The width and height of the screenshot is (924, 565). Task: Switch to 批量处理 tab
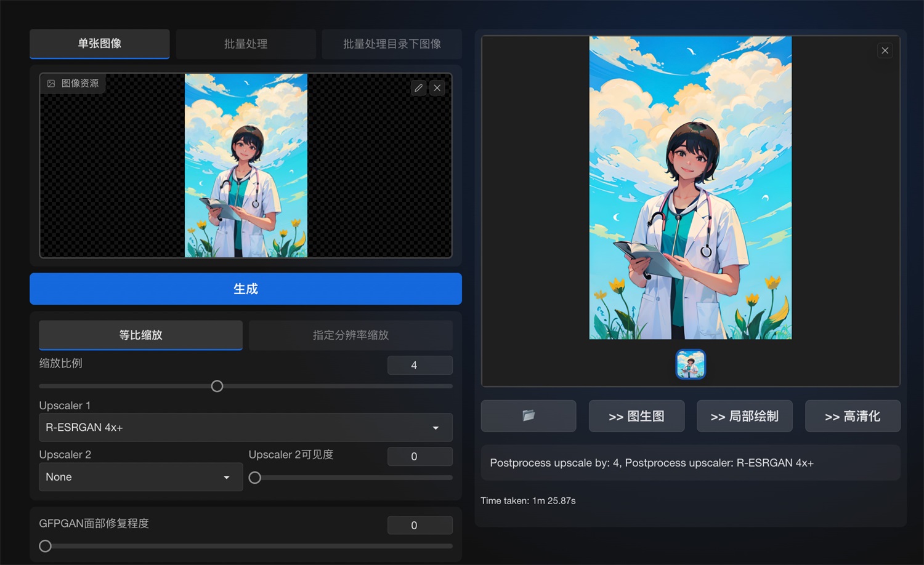click(245, 44)
